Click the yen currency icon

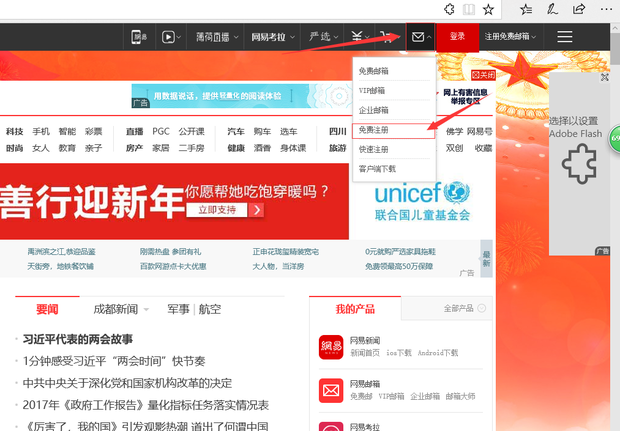pos(357,37)
